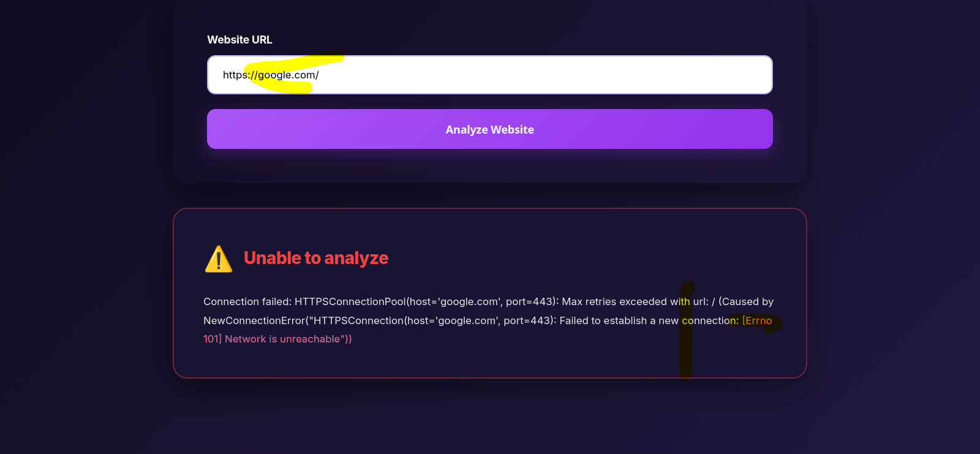Click "port=443" on first error line

pos(530,301)
